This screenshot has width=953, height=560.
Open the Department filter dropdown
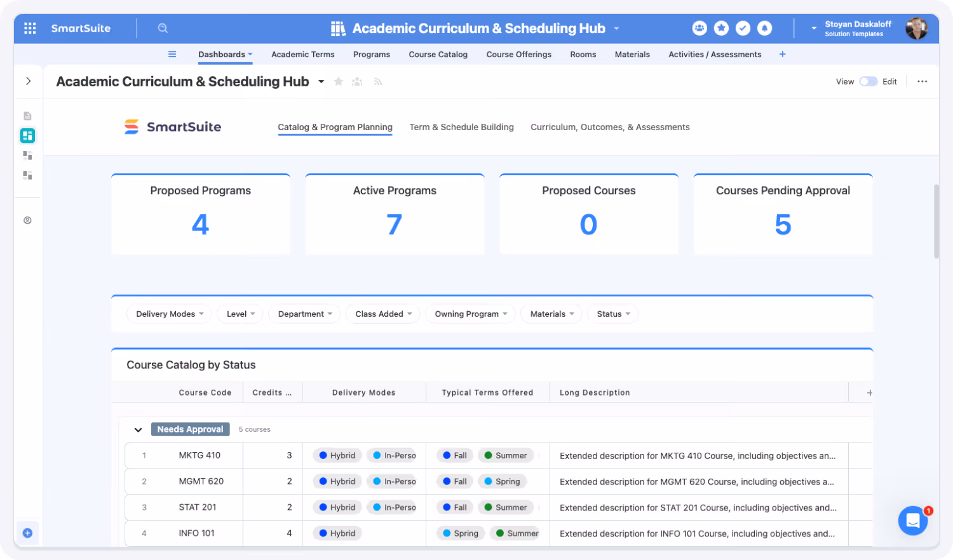click(305, 314)
